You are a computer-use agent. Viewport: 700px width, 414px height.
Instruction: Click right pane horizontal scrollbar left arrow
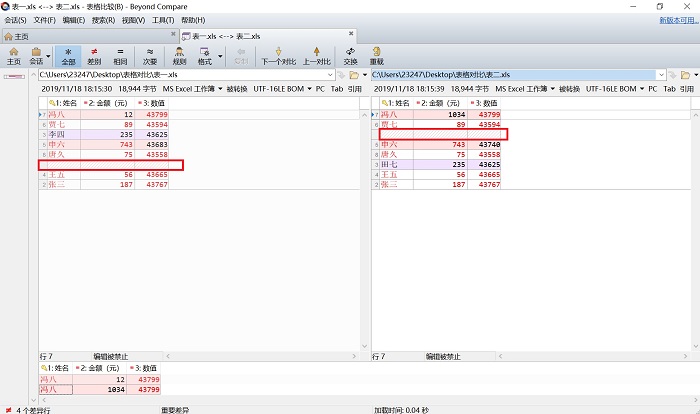[500, 356]
